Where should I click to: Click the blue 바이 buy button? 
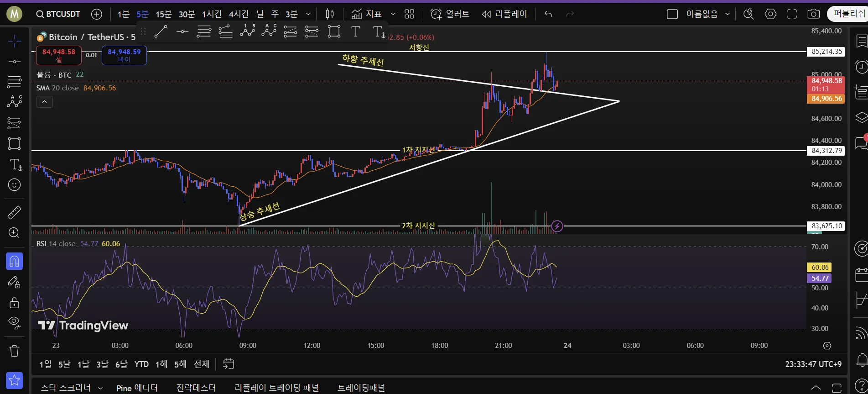pos(124,55)
